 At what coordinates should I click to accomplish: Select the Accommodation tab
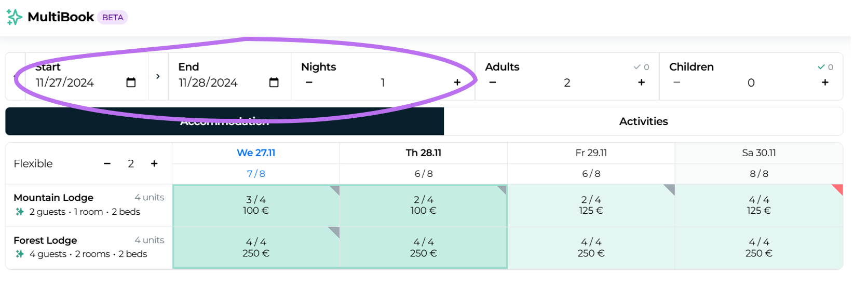(224, 121)
